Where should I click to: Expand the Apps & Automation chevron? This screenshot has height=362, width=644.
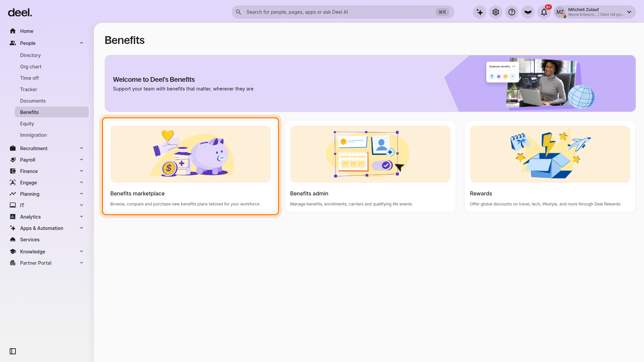[x=82, y=228]
